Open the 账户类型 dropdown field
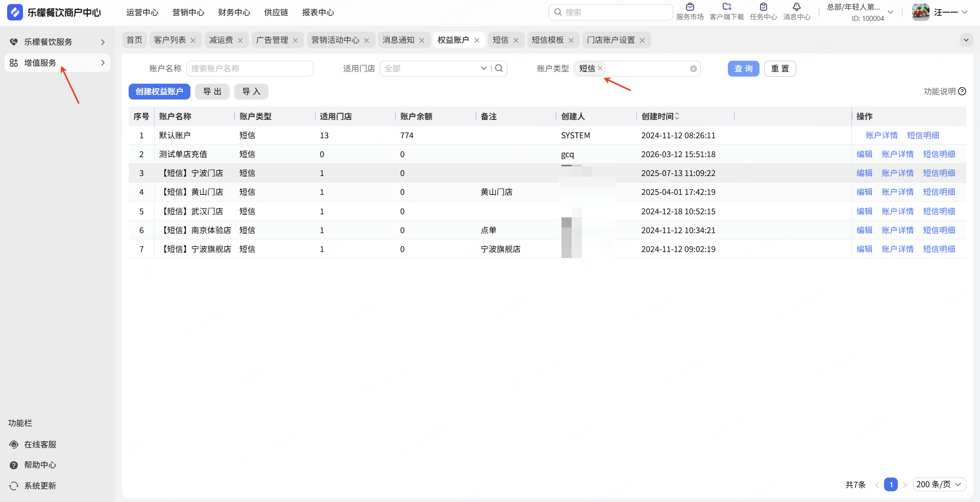 click(x=637, y=68)
